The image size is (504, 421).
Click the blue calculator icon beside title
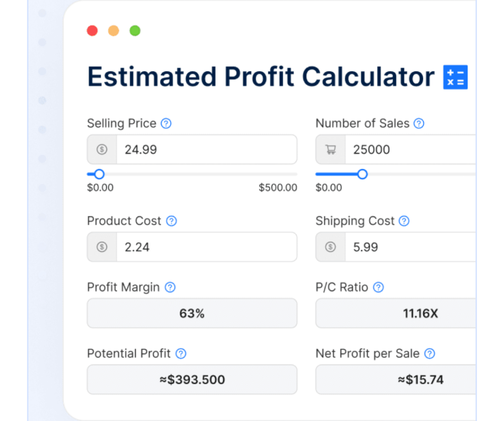[x=455, y=77]
